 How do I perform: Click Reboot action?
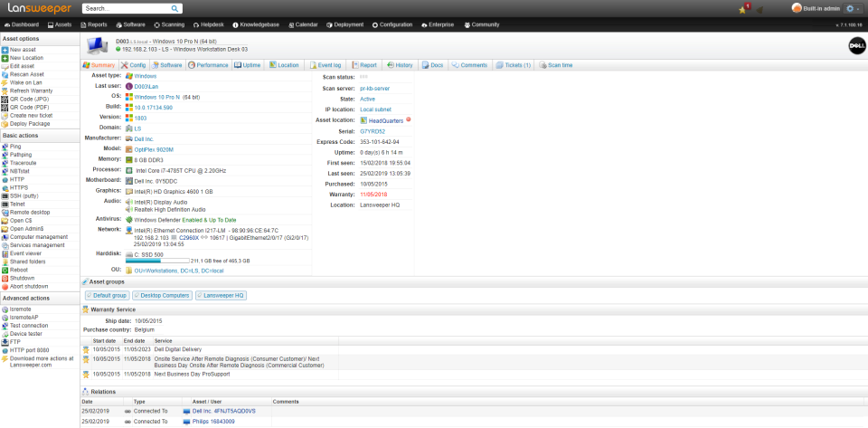18,270
